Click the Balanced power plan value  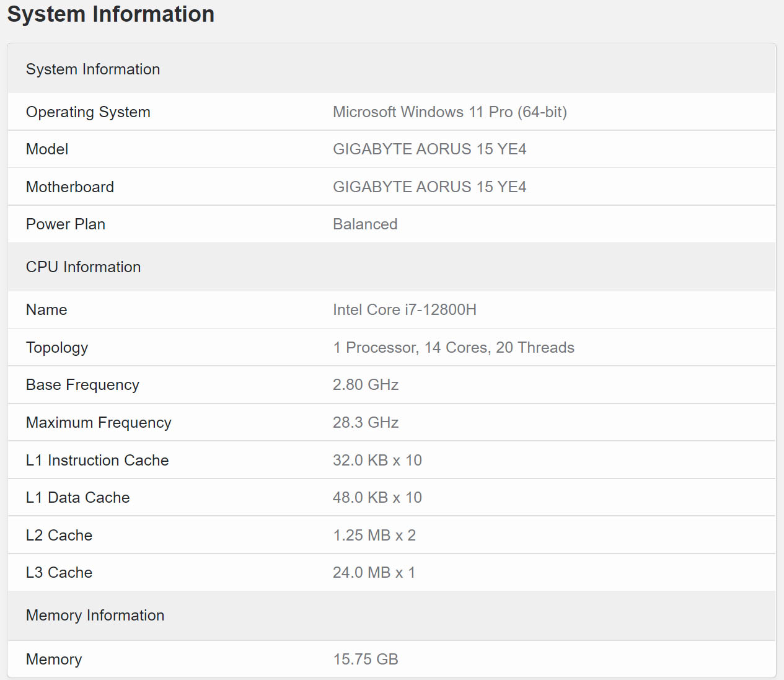(365, 224)
